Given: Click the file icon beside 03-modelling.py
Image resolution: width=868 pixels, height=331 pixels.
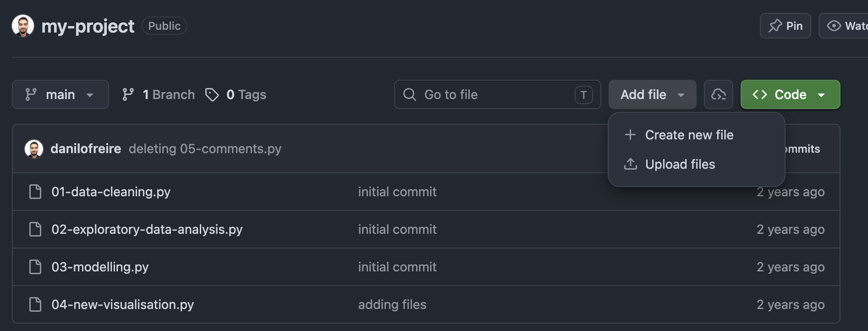Looking at the screenshot, I should pos(35,267).
